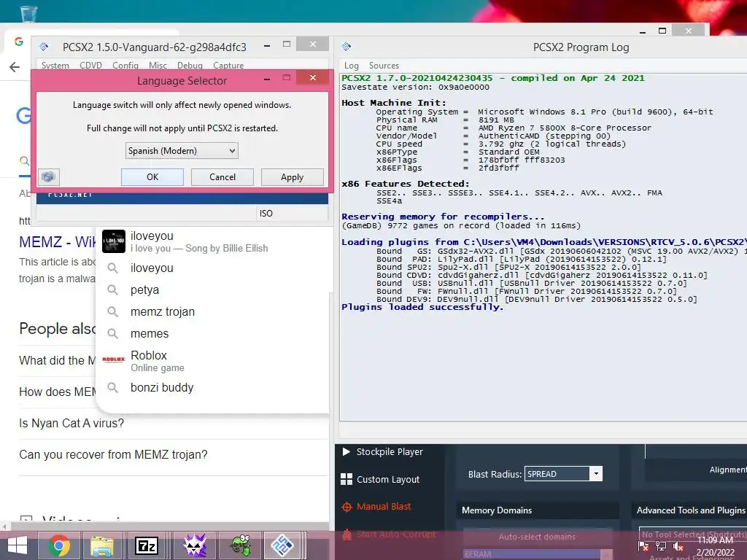Apply the selected language

(x=292, y=177)
